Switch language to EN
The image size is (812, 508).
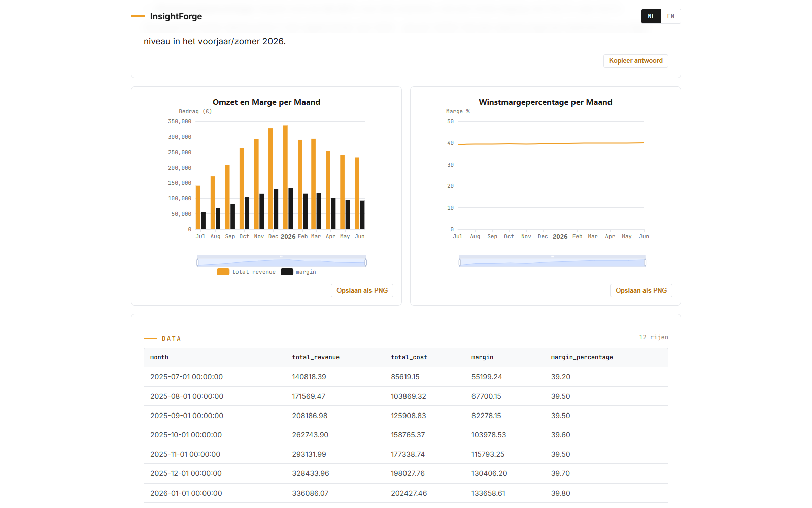[x=671, y=16]
